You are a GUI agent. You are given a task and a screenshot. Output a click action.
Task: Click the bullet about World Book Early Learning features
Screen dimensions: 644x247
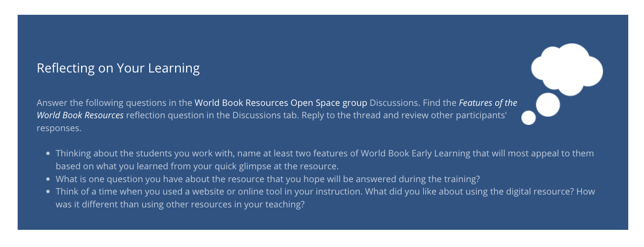point(324,160)
